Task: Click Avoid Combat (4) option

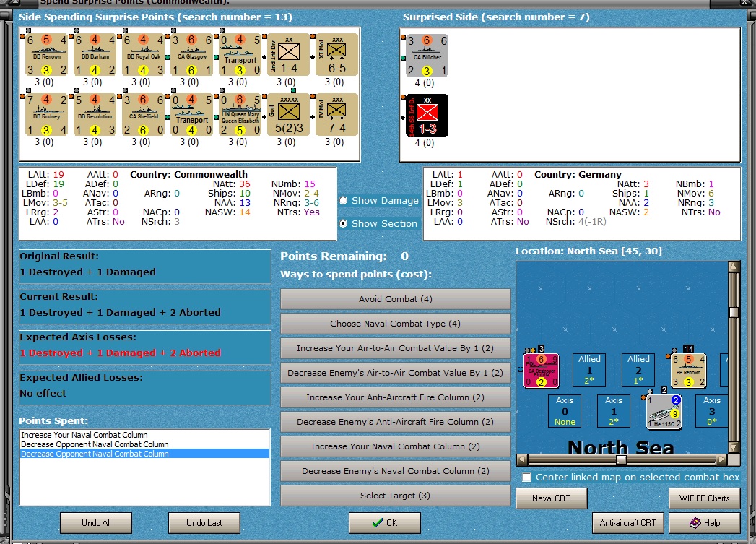Action: [x=396, y=299]
